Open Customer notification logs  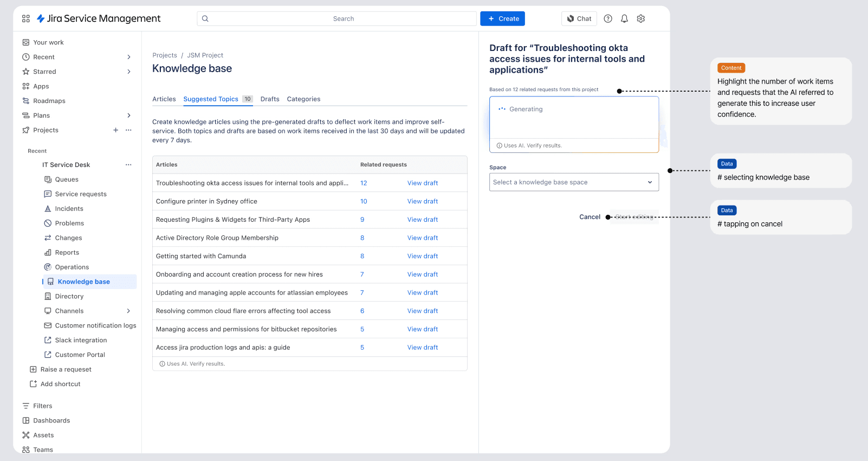[x=95, y=325]
